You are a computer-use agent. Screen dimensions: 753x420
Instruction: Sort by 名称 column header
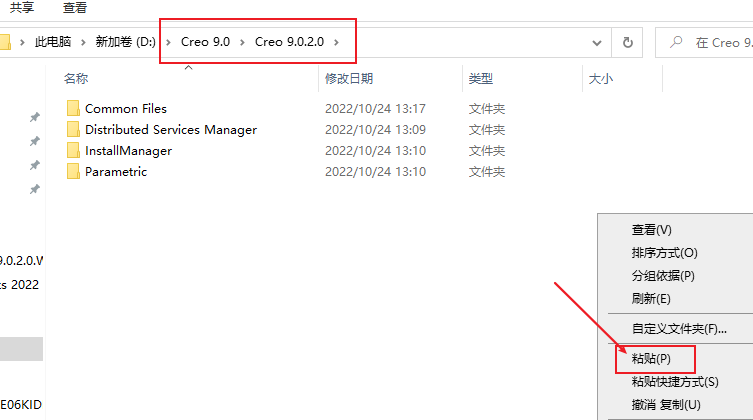coord(76,79)
